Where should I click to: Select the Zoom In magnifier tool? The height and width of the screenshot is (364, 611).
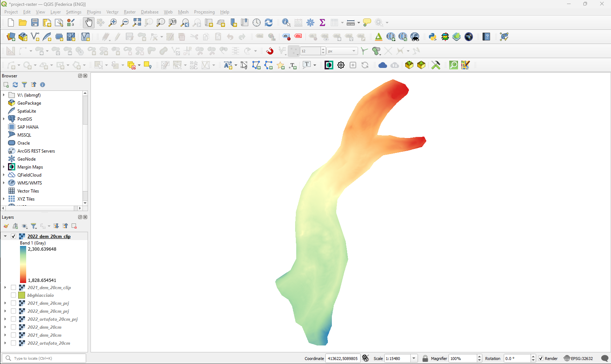pyautogui.click(x=113, y=23)
